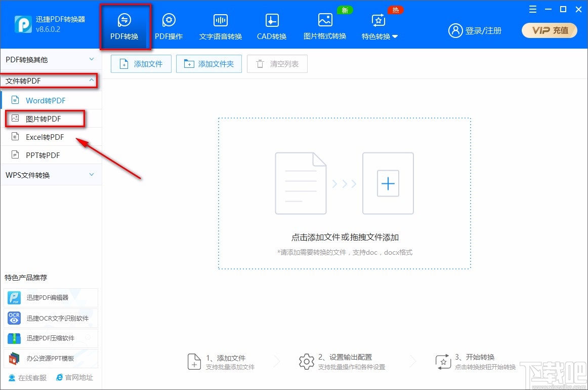Select 图片转PDF in the sidebar

coord(46,119)
